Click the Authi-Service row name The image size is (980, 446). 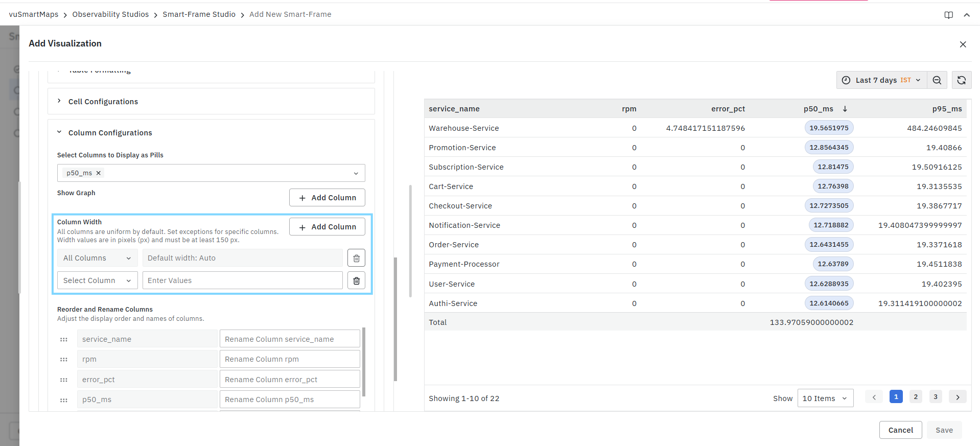point(453,303)
